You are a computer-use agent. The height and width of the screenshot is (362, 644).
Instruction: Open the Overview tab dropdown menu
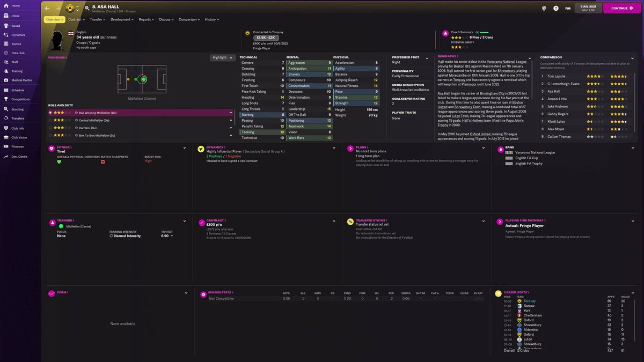pos(54,19)
